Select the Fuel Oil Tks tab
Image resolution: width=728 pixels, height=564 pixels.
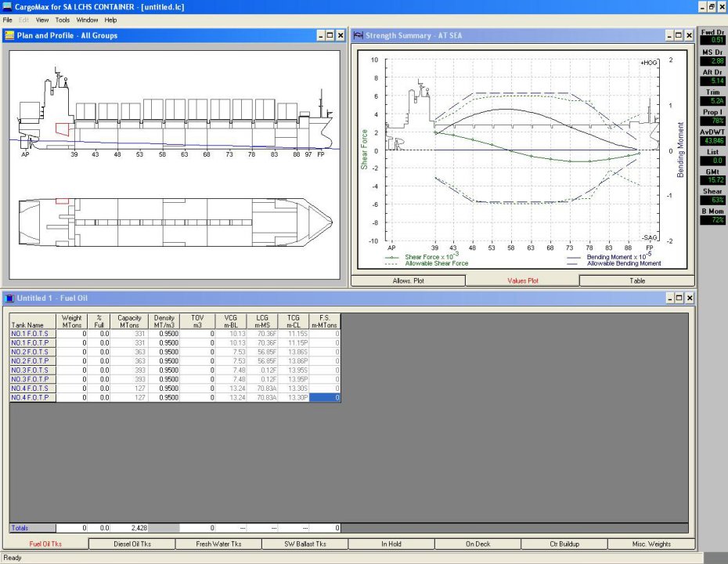(45, 544)
